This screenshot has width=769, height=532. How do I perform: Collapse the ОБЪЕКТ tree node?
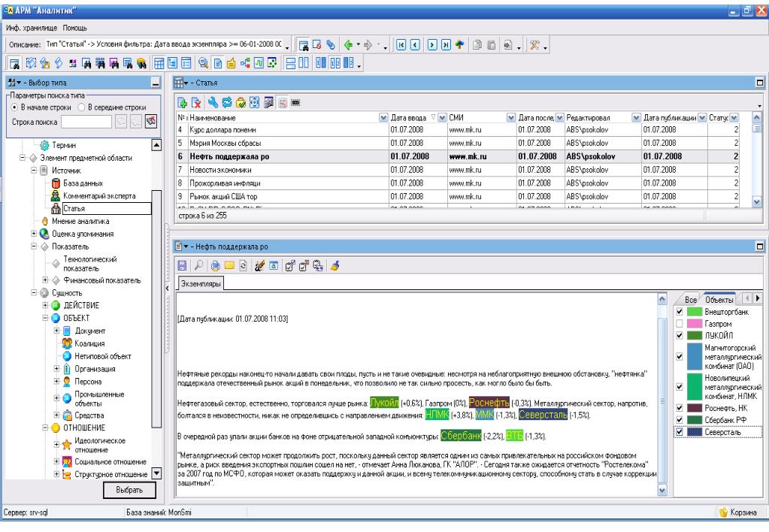45,318
